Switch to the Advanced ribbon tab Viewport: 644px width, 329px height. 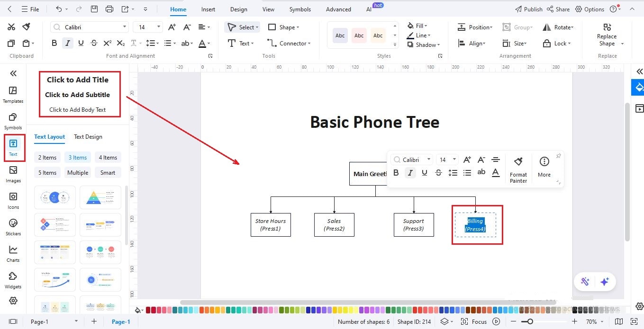click(339, 9)
